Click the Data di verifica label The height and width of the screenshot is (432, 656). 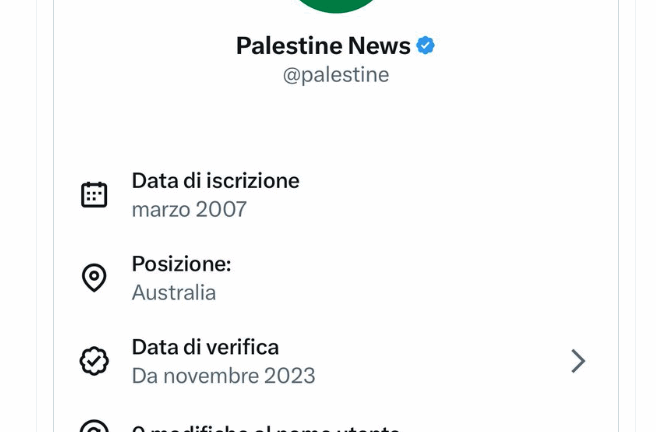pyautogui.click(x=205, y=347)
